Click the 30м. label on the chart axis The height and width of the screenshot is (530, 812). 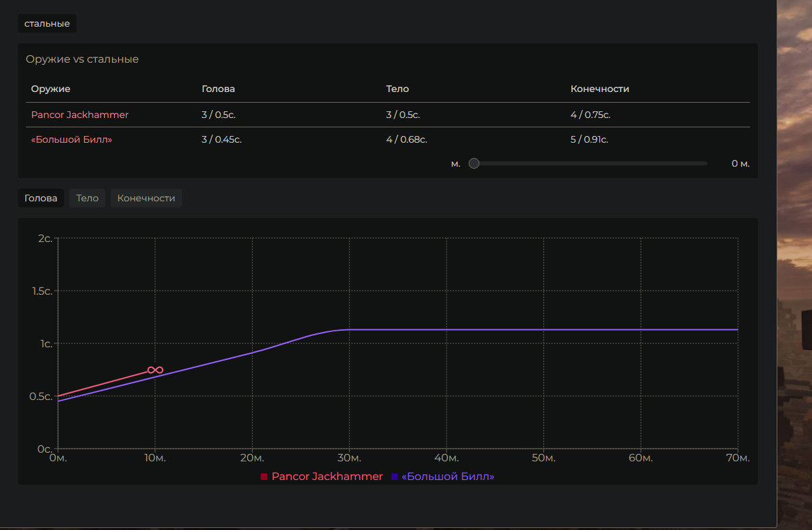coord(349,459)
